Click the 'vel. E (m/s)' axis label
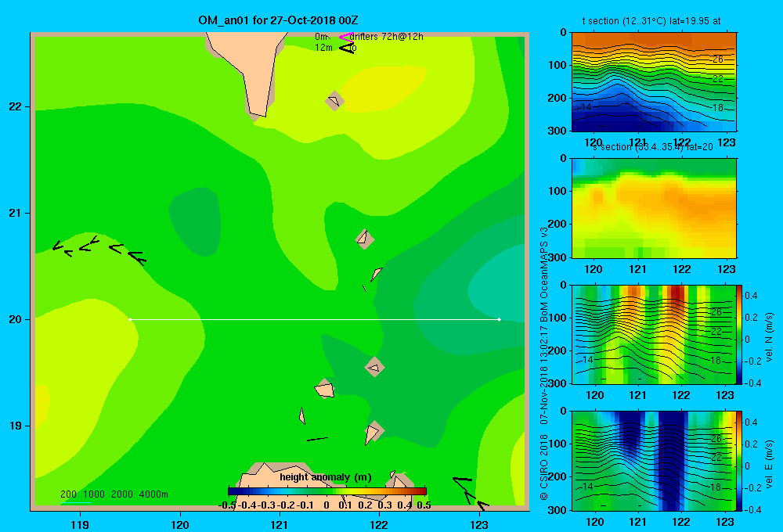This screenshot has height=532, width=783. click(769, 463)
